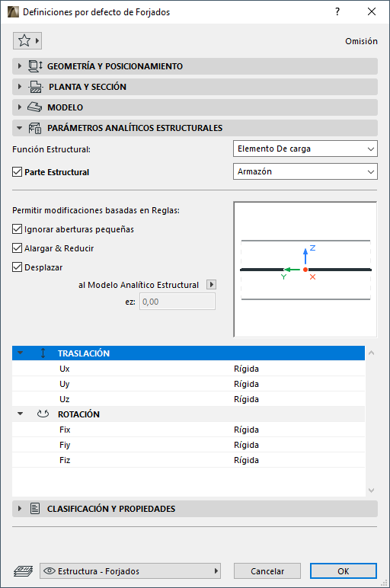Viewport: 390px width, 588px height.
Task: Click the eye icon in layer selector
Action: (x=50, y=570)
